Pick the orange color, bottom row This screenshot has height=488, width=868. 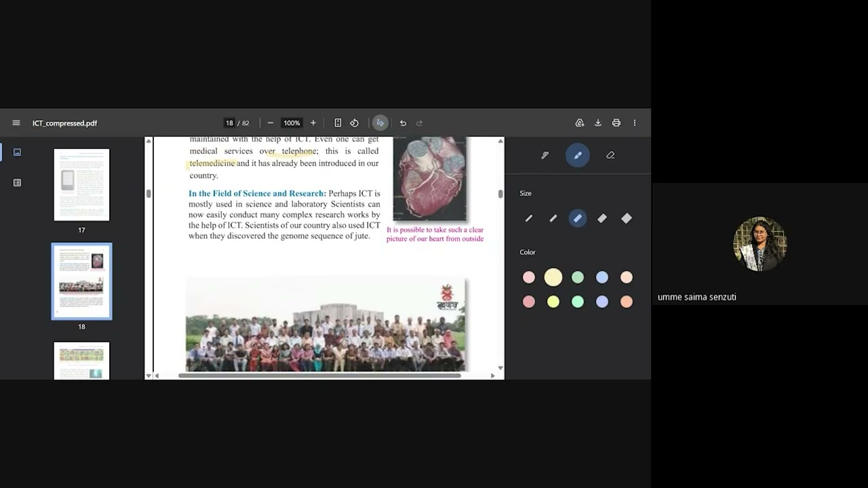(x=627, y=302)
